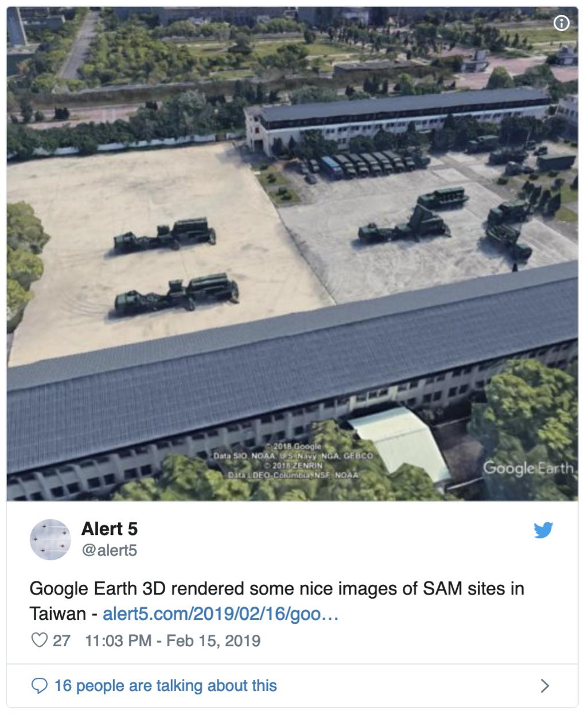Click the 11:03 PM - Feb 15, 2019 timestamp
Image resolution: width=588 pixels, height=715 pixels.
click(x=172, y=640)
